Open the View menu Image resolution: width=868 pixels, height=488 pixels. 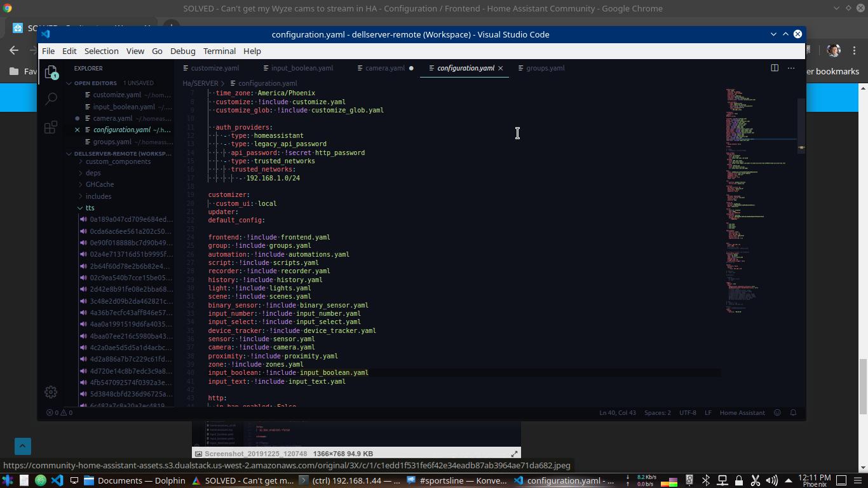[x=135, y=51]
